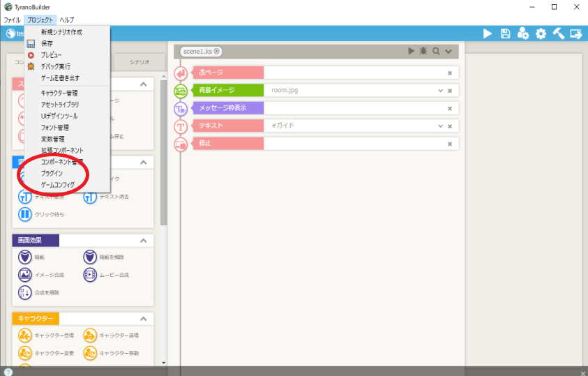Image resolution: width=588 pixels, height=376 pixels.
Task: Click the save floppy icon in top toolbar
Action: [x=505, y=33]
